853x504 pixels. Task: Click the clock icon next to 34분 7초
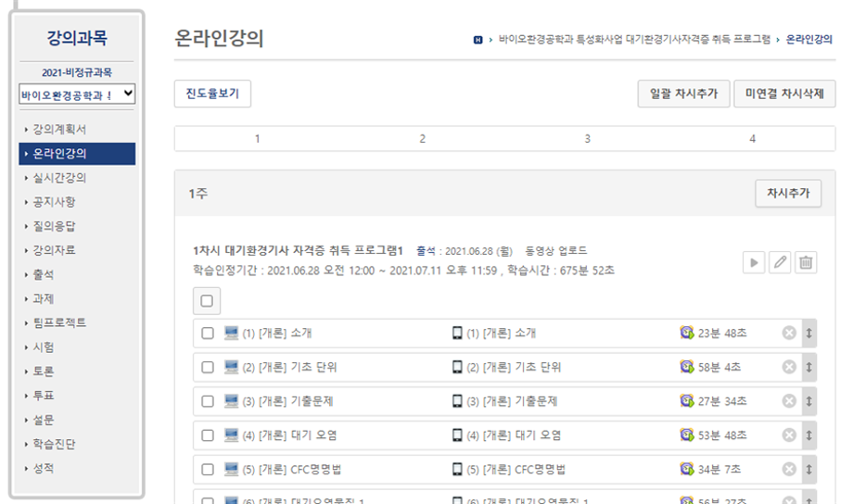point(686,468)
